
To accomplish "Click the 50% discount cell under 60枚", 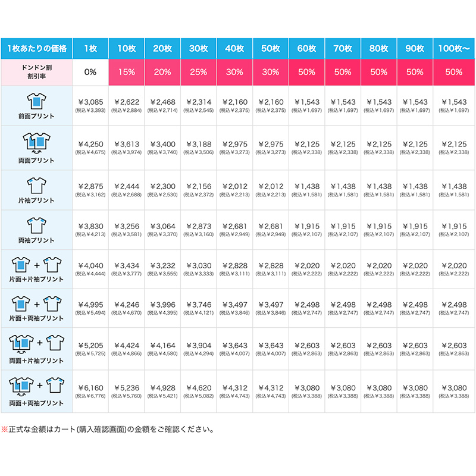I will pyautogui.click(x=308, y=72).
